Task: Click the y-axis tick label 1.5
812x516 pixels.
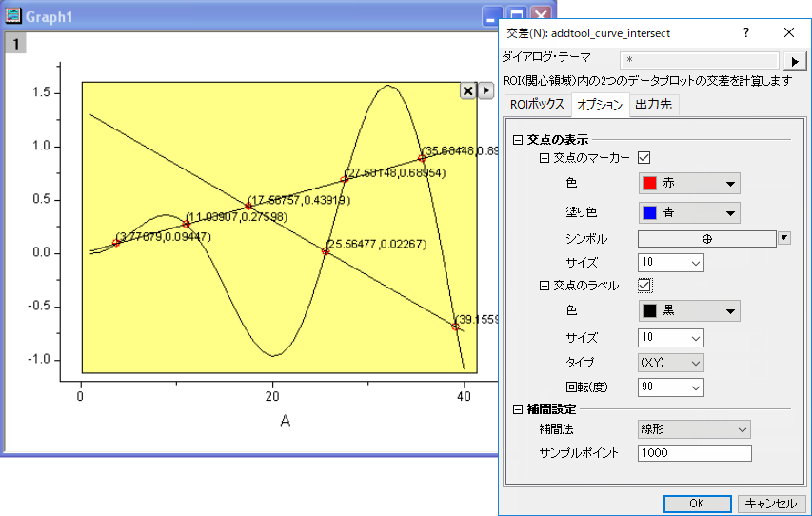Action: tap(42, 92)
